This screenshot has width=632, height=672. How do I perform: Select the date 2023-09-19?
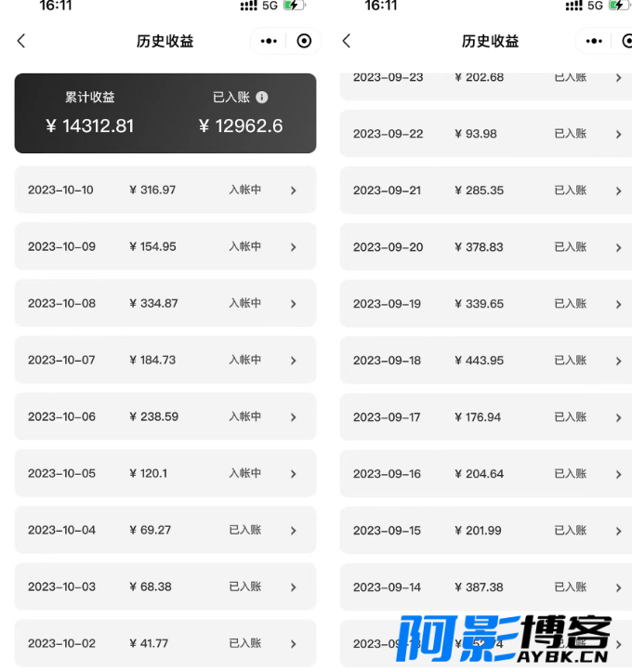[387, 304]
